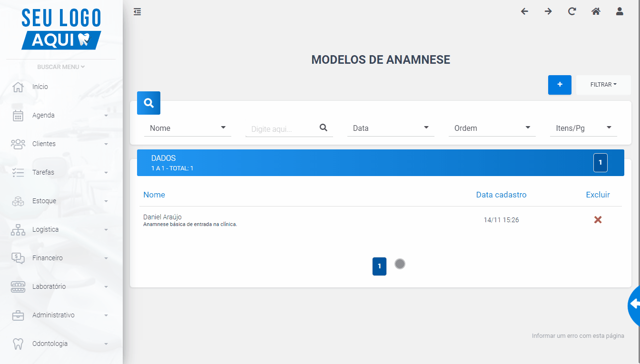Add a new anamnese model with plus button

(560, 85)
